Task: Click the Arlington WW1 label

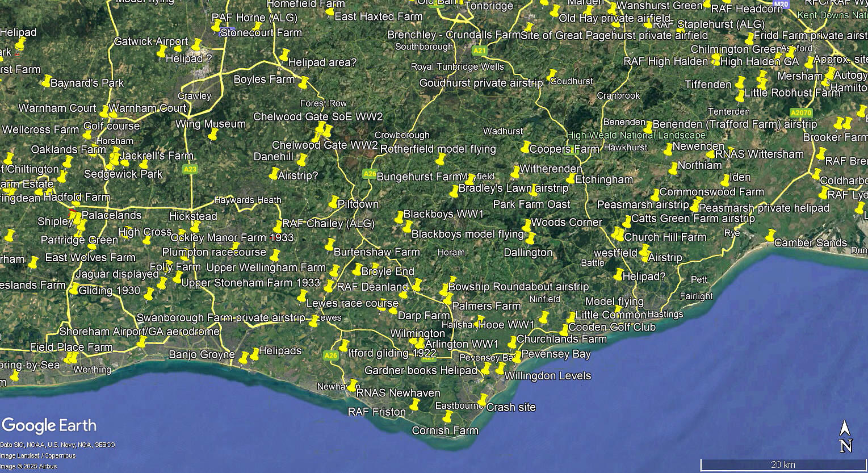Action: click(462, 344)
